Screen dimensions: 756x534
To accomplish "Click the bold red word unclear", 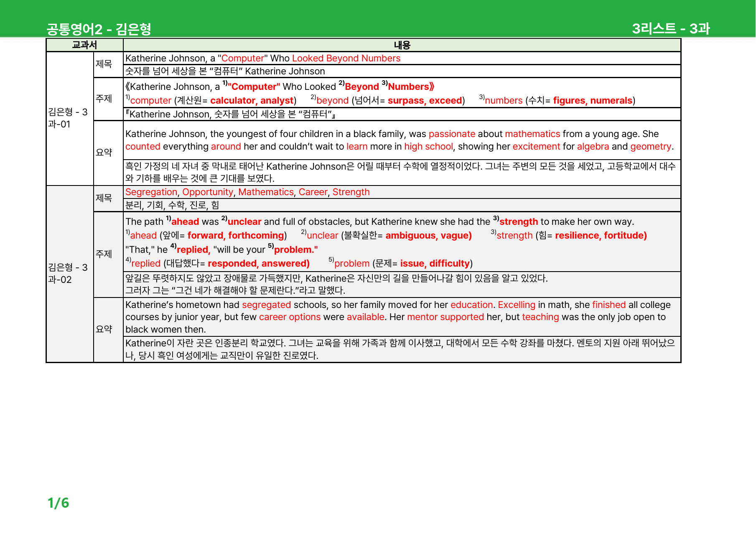I will pyautogui.click(x=244, y=222).
